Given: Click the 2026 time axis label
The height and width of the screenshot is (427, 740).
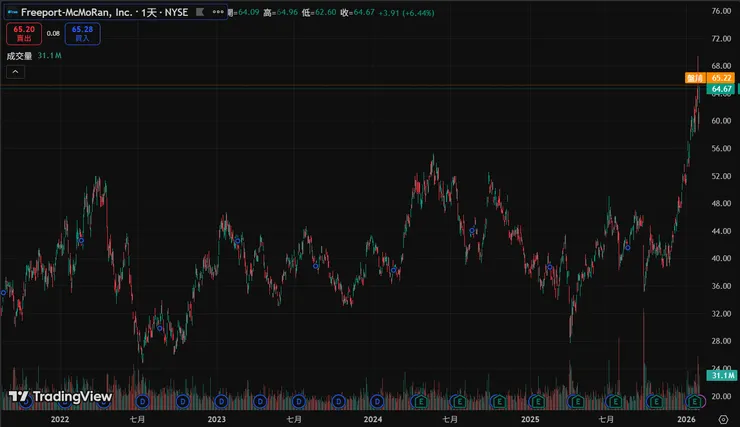Looking at the screenshot, I should [x=686, y=419].
